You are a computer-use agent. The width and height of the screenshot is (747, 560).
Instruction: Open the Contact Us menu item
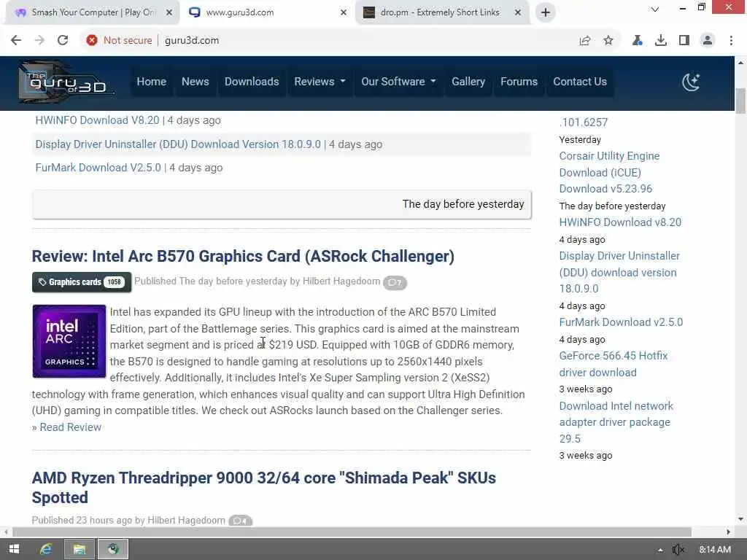point(580,82)
